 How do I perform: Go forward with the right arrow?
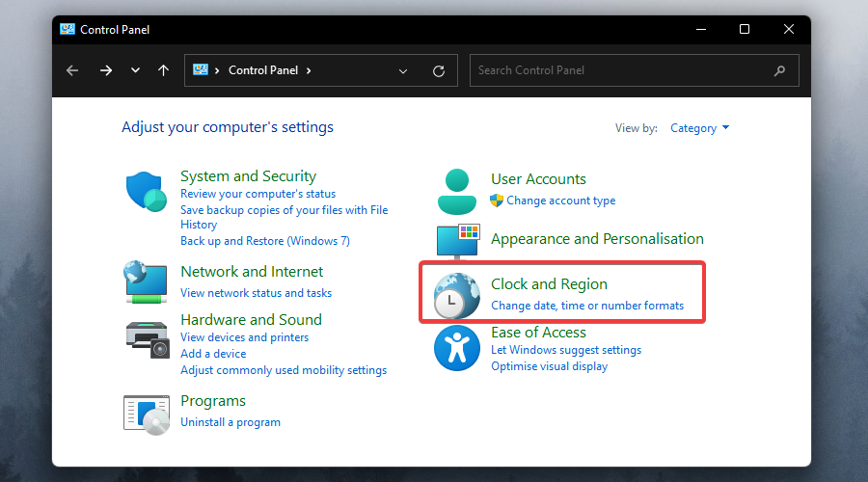106,70
